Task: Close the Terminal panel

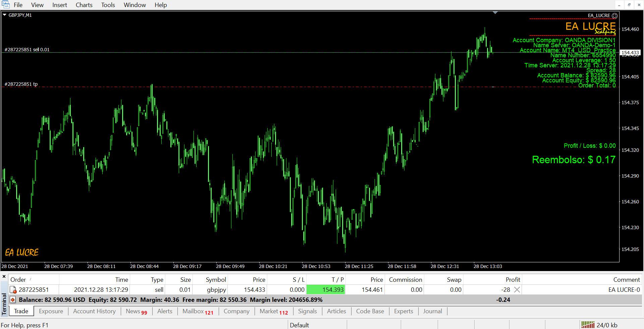Action: point(4,277)
